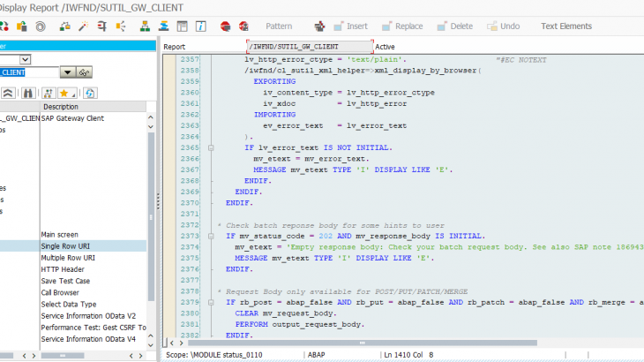Viewport: 644px width, 362px height.
Task: Click right arrow of editor horizontal scrollbar
Action: [x=181, y=343]
